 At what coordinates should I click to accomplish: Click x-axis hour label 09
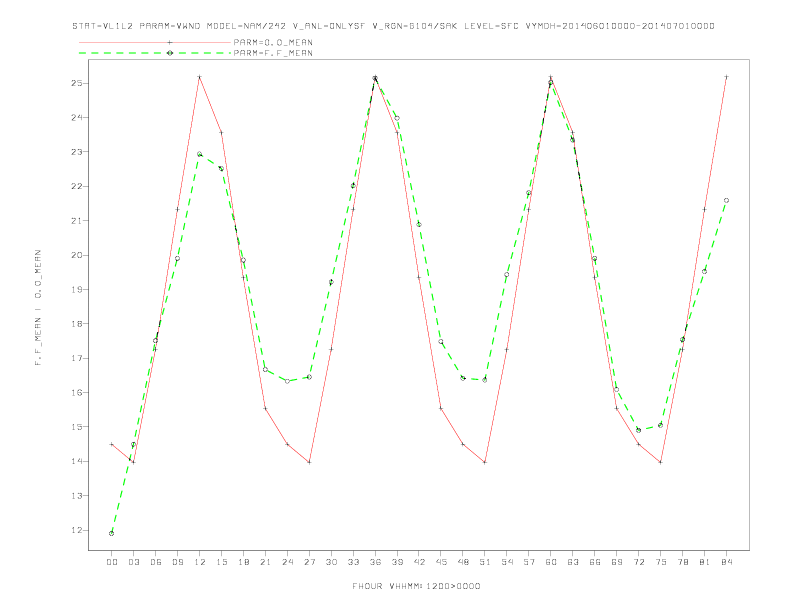tap(177, 562)
